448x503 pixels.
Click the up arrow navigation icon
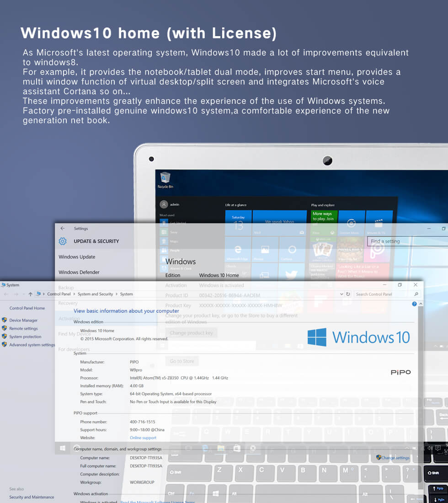30,294
